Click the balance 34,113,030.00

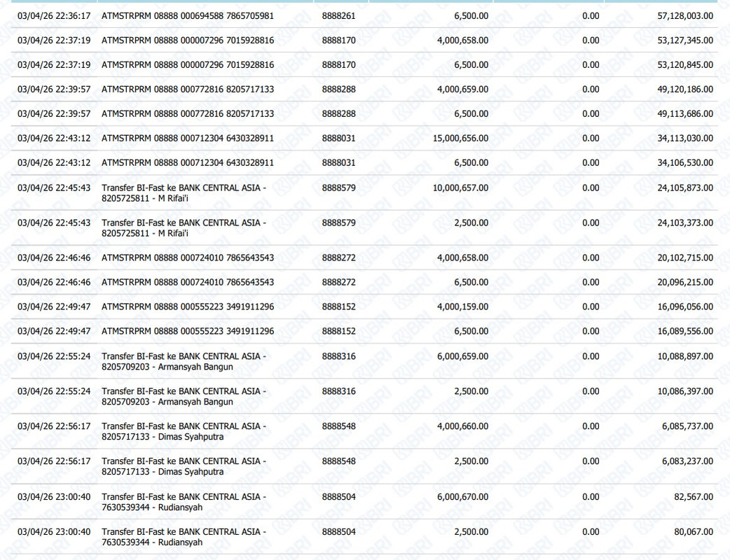click(685, 138)
